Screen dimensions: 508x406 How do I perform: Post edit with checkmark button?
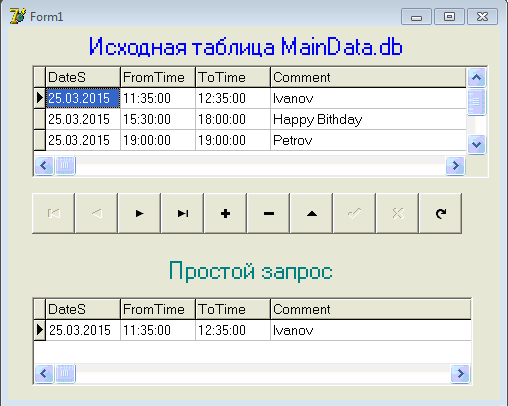(x=354, y=213)
